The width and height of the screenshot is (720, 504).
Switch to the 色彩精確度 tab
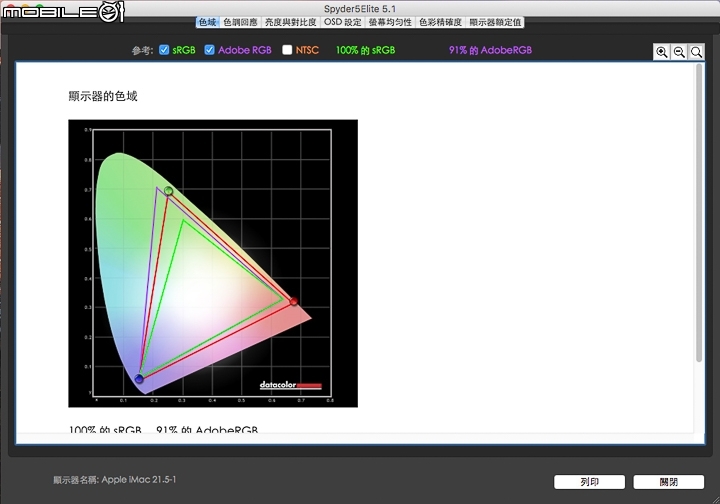point(440,22)
